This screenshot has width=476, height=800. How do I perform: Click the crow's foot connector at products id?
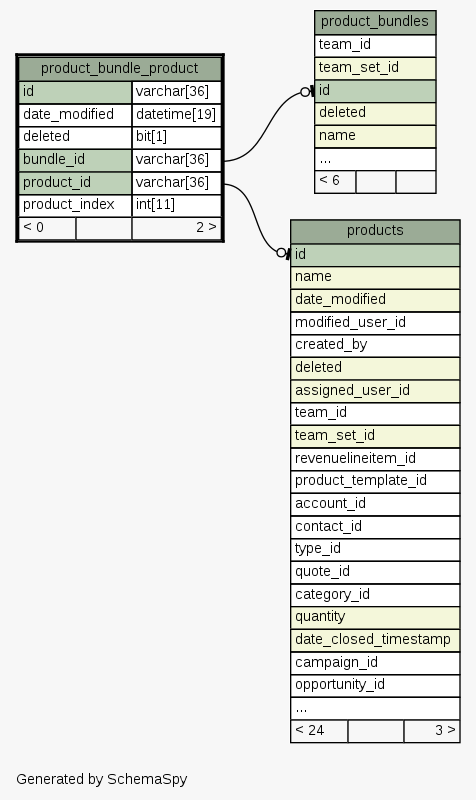pyautogui.click(x=283, y=253)
